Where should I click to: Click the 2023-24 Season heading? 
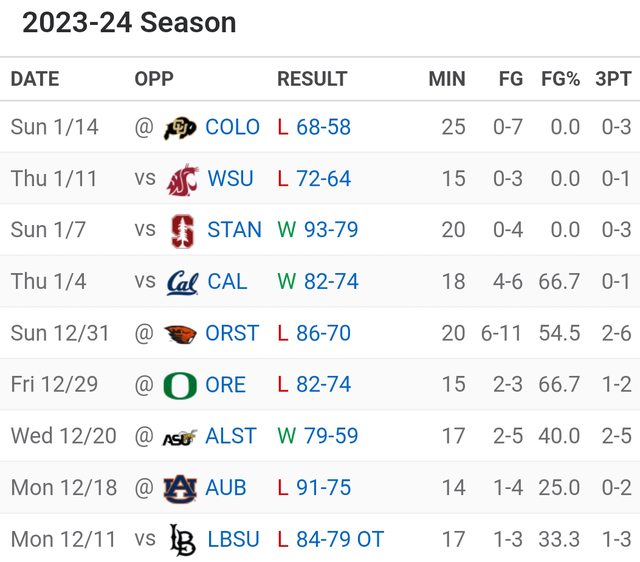tap(129, 23)
